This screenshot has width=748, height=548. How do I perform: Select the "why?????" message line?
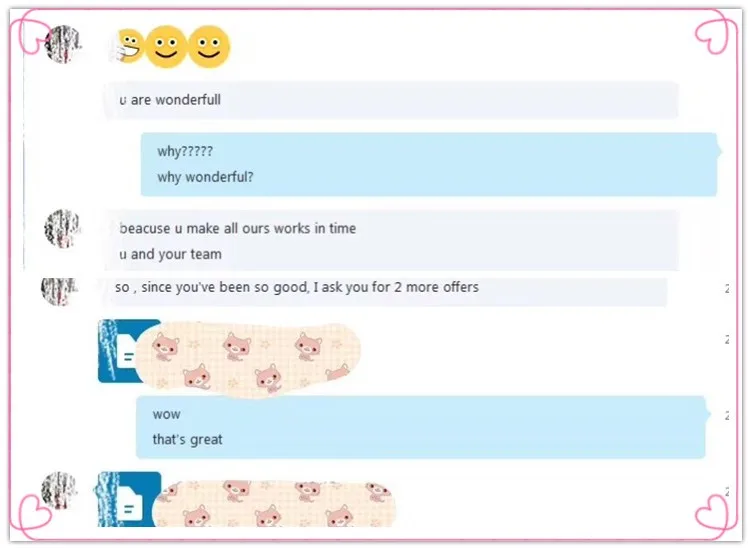[185, 151]
